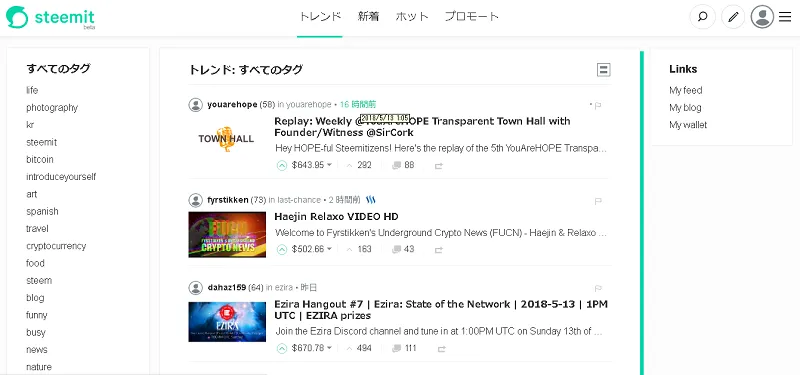
Task: Open the Crypto News post thumbnail
Action: (x=227, y=234)
